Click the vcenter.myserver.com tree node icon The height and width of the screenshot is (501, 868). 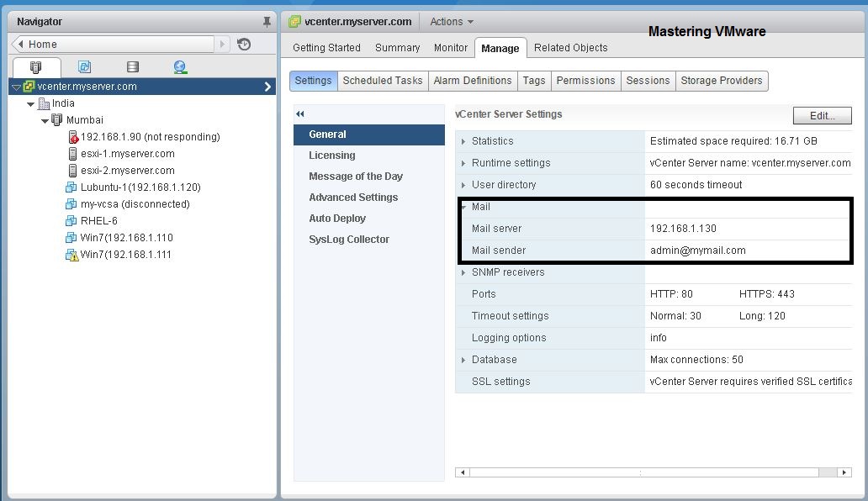29,87
